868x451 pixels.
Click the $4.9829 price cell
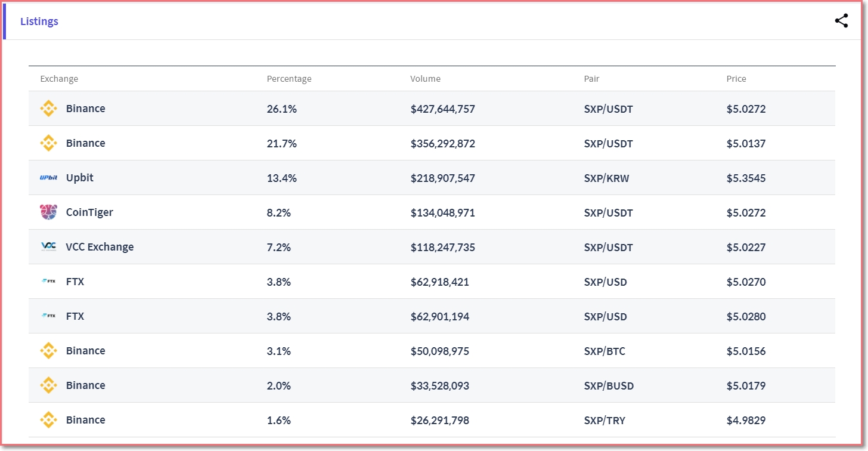[x=746, y=421]
